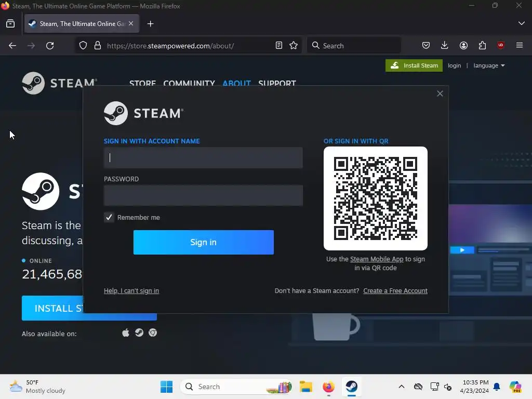Open a new browser tab
The width and height of the screenshot is (532, 399).
click(x=150, y=24)
